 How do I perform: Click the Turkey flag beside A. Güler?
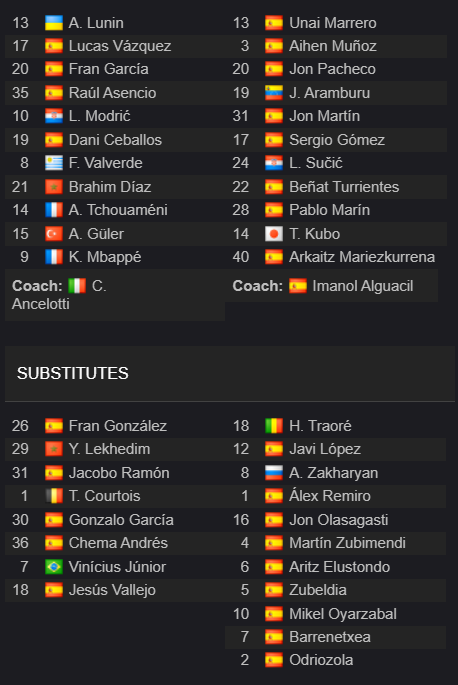click(x=54, y=234)
